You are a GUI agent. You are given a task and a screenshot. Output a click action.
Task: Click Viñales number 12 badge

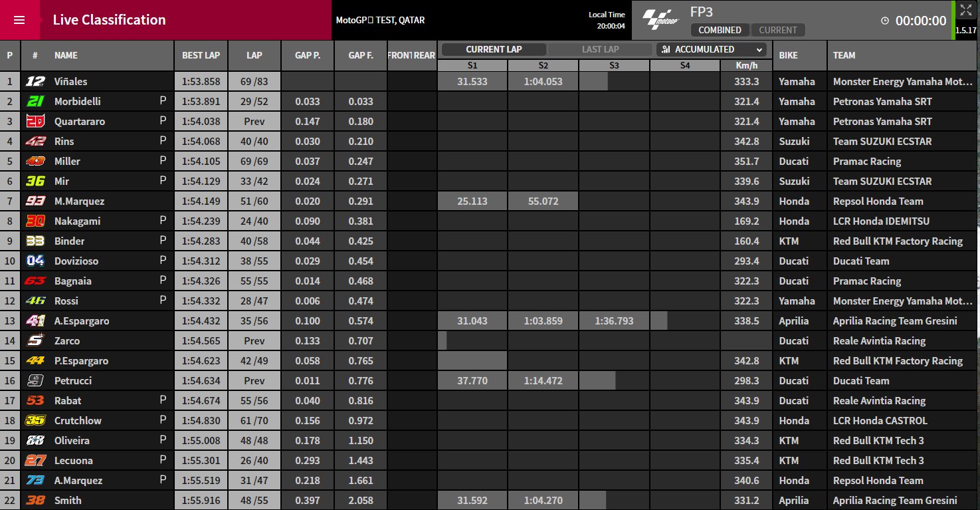(x=35, y=81)
